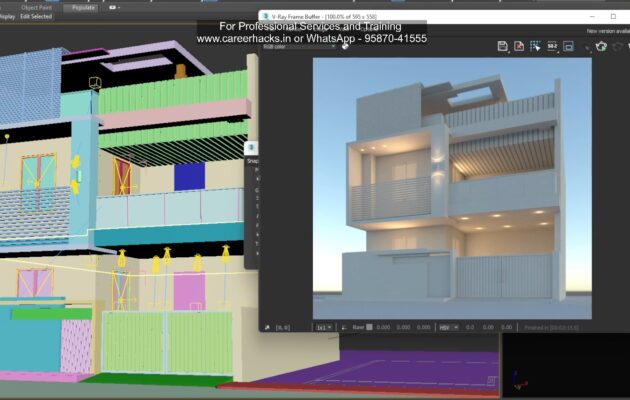Maximize the V-Ray Frame Buffer window

613,17
